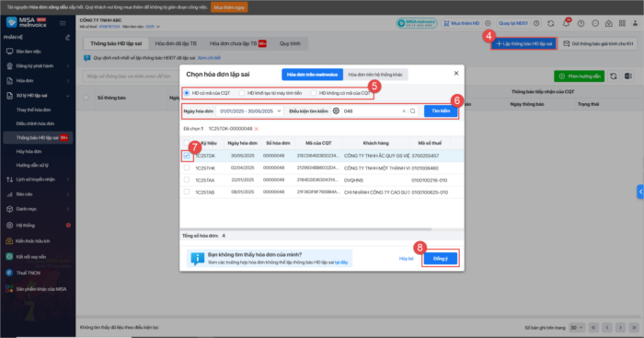Image resolution: width=644 pixels, height=338 pixels.
Task: Click the help circle beside Quay lại NĐ51
Action: (x=536, y=23)
